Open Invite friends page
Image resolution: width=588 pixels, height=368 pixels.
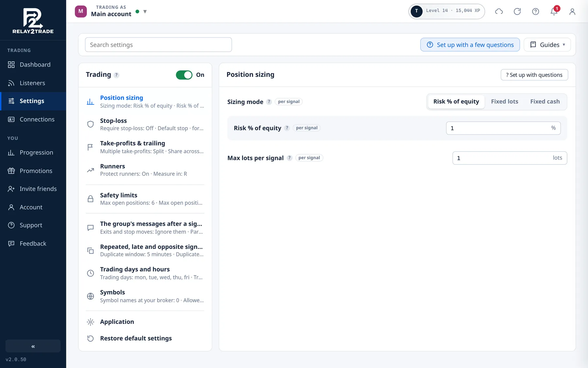click(33, 189)
